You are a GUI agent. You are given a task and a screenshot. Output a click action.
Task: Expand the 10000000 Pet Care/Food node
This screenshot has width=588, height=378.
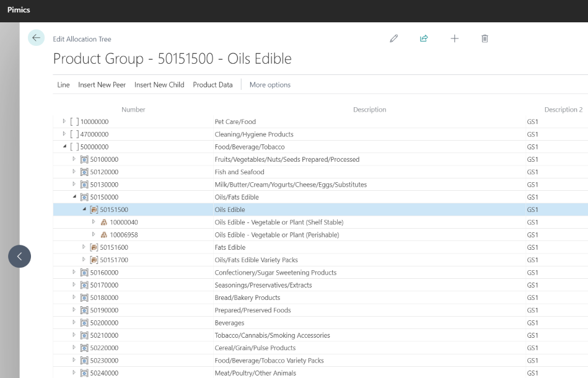pos(64,121)
